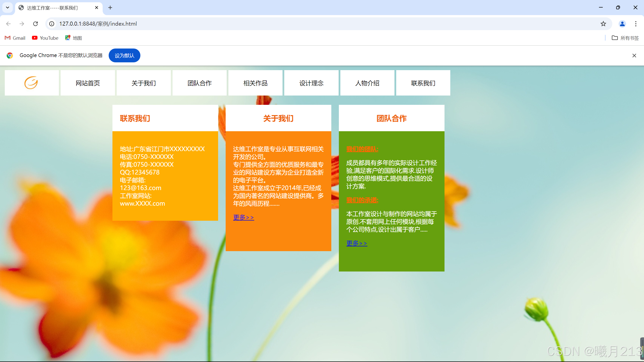Open a new tab with plus button

110,8
